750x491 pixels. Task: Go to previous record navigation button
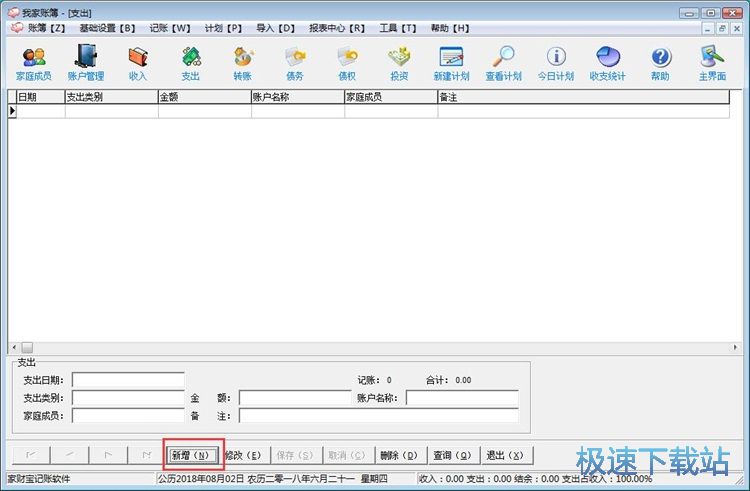point(70,455)
